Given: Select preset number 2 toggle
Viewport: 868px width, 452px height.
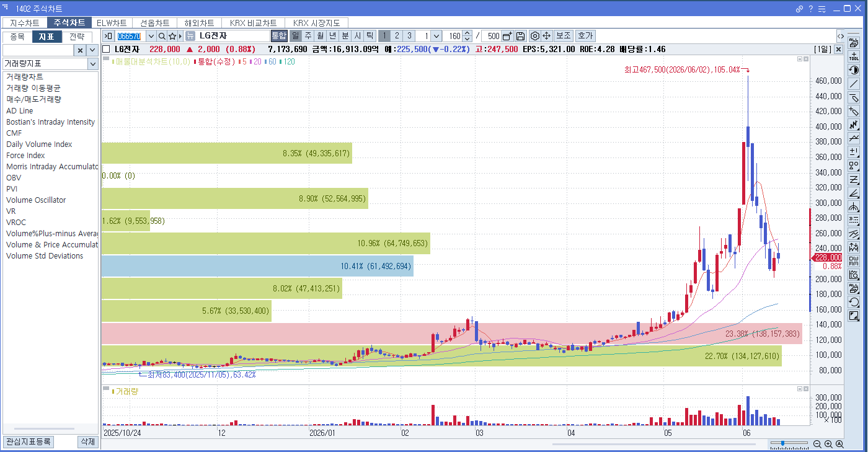Looking at the screenshot, I should 397,36.
